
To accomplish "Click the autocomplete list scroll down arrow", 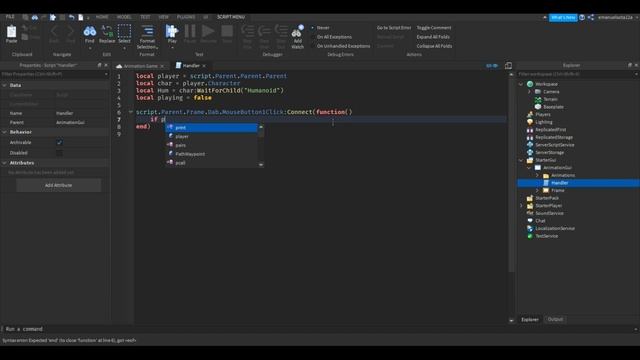I will pos(261,164).
